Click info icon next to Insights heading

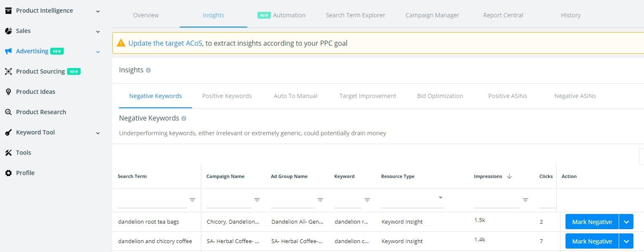[148, 70]
